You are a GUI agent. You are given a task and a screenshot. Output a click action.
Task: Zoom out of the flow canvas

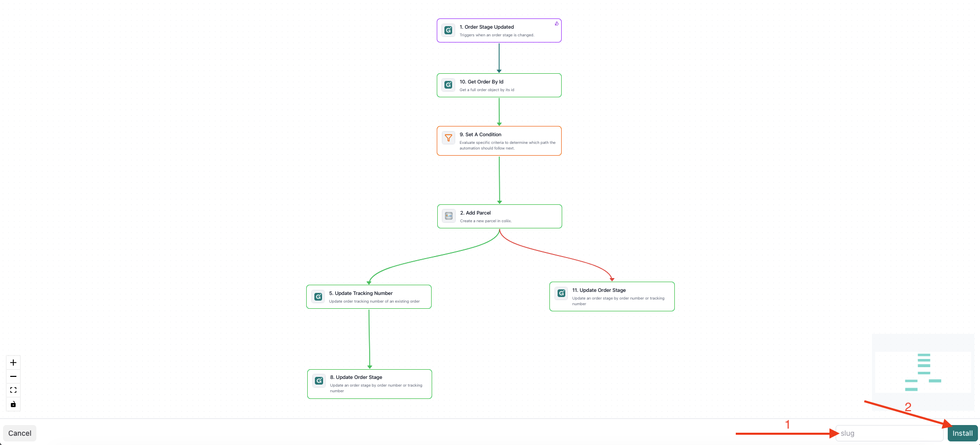point(13,376)
